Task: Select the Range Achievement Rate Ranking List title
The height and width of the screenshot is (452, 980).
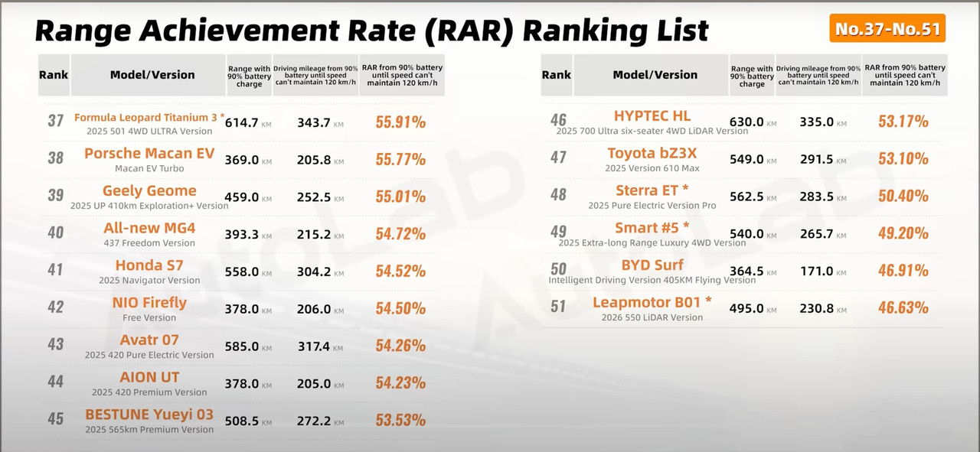Action: click(x=372, y=31)
